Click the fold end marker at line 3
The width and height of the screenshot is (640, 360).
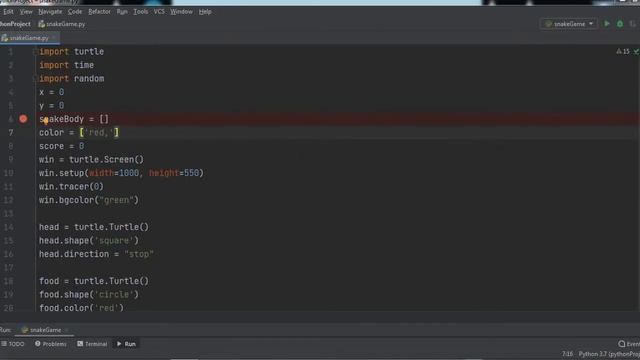[35, 79]
